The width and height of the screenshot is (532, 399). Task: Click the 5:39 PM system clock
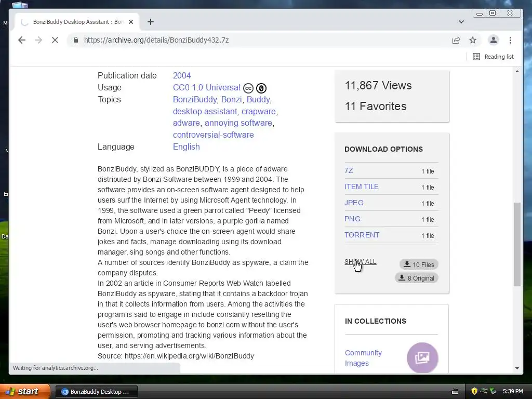point(513,391)
